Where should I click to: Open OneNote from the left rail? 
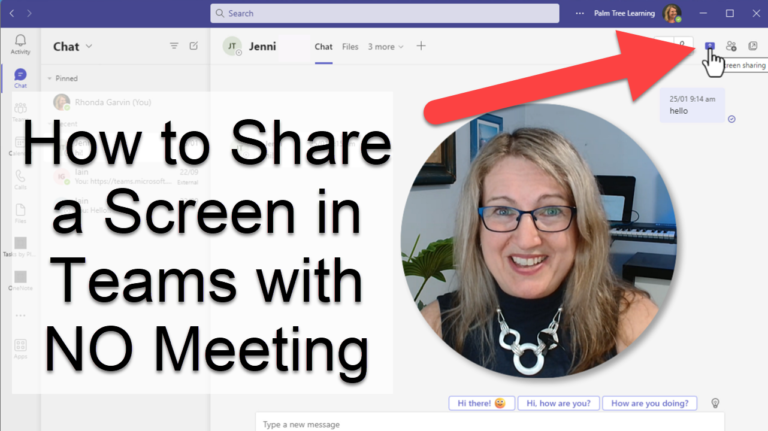pos(20,281)
